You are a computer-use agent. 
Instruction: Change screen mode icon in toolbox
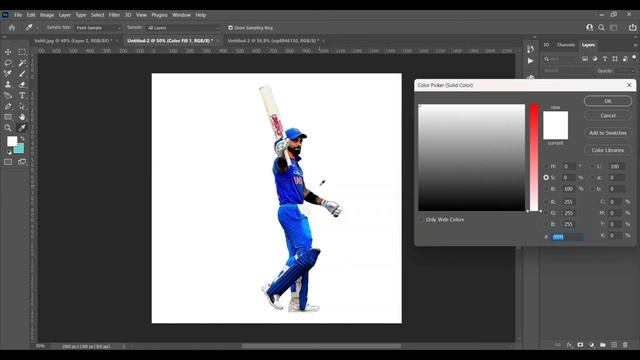click(x=22, y=162)
